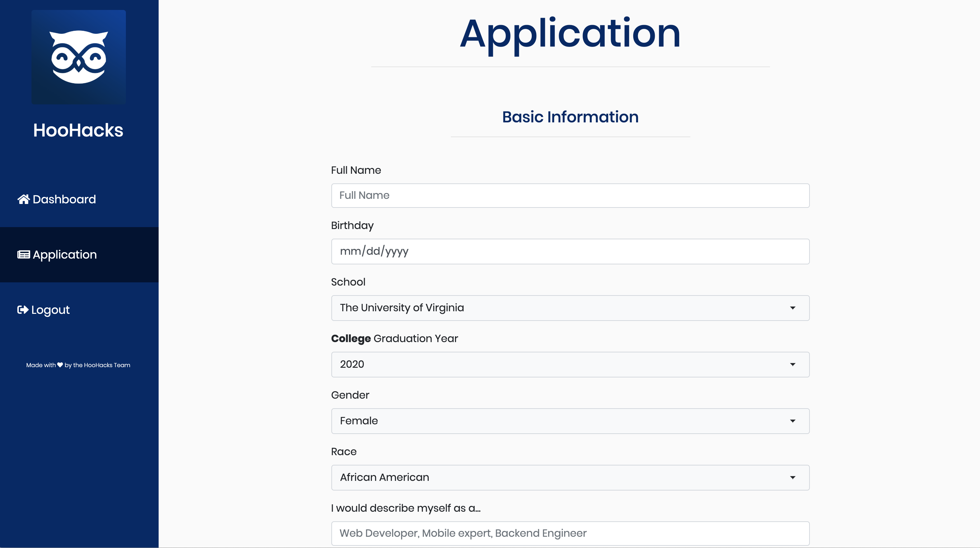Screen dimensions: 980x548
Task: Click the home icon next to Dashboard
Action: pyautogui.click(x=23, y=199)
